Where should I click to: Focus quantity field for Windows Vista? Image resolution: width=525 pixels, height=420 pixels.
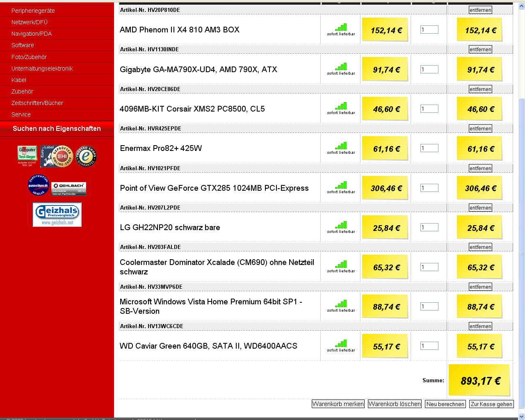point(429,306)
